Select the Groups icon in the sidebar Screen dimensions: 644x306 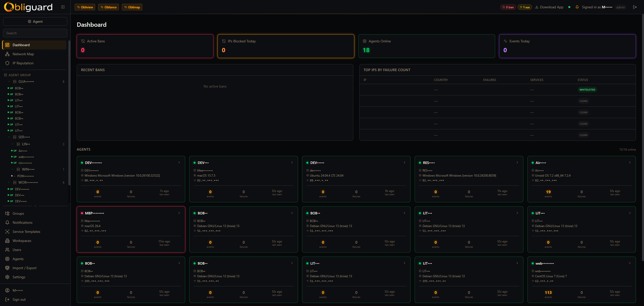(x=8, y=213)
